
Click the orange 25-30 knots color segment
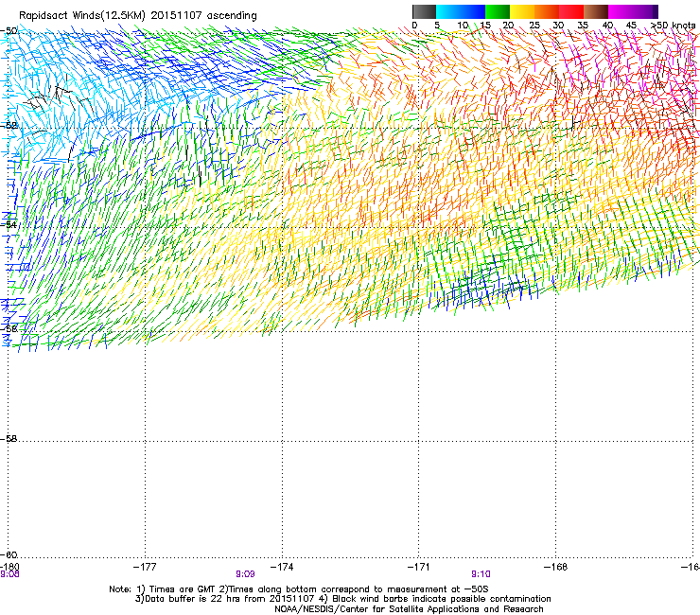coord(547,11)
